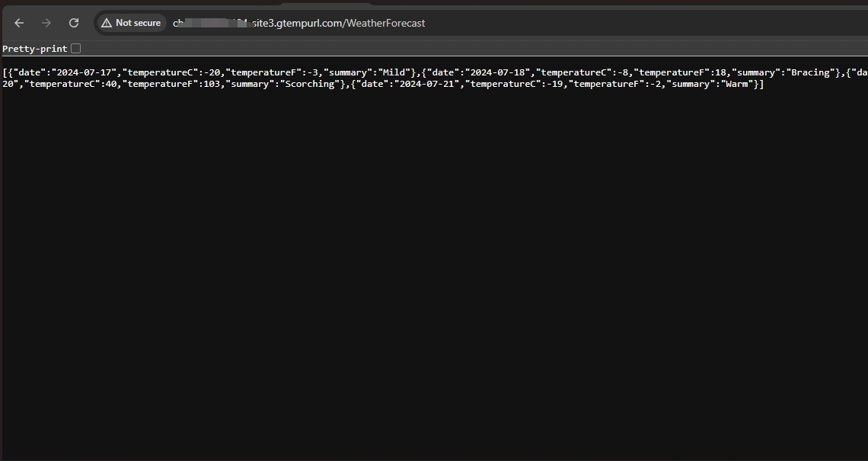Click WeatherForecast path in the URL
Viewport: 868px width, 461px height.
pos(387,23)
